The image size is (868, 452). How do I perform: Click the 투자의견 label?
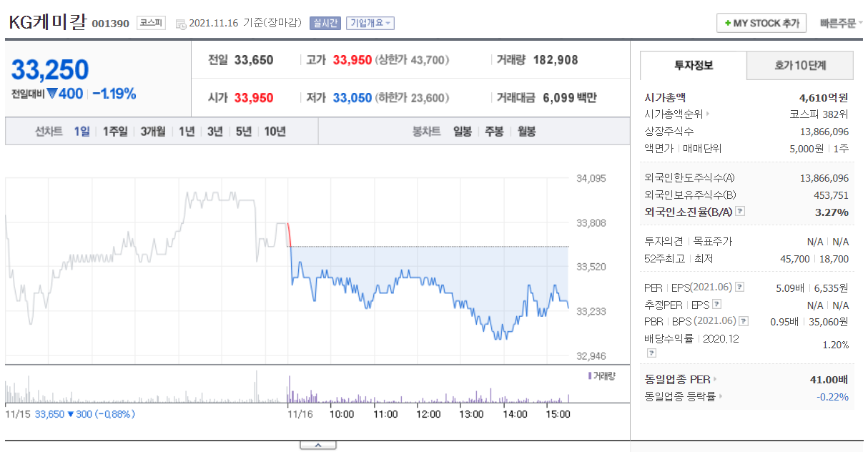pyautogui.click(x=664, y=242)
